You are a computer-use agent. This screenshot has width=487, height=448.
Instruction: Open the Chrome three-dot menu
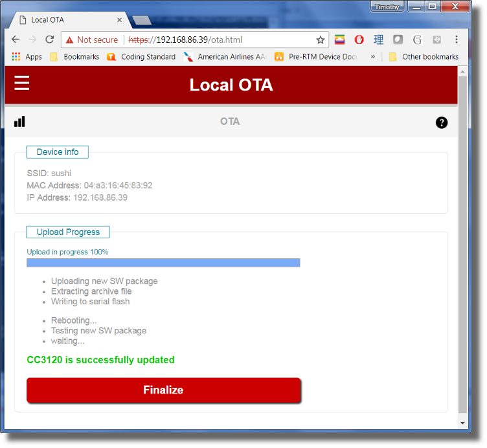(x=457, y=39)
